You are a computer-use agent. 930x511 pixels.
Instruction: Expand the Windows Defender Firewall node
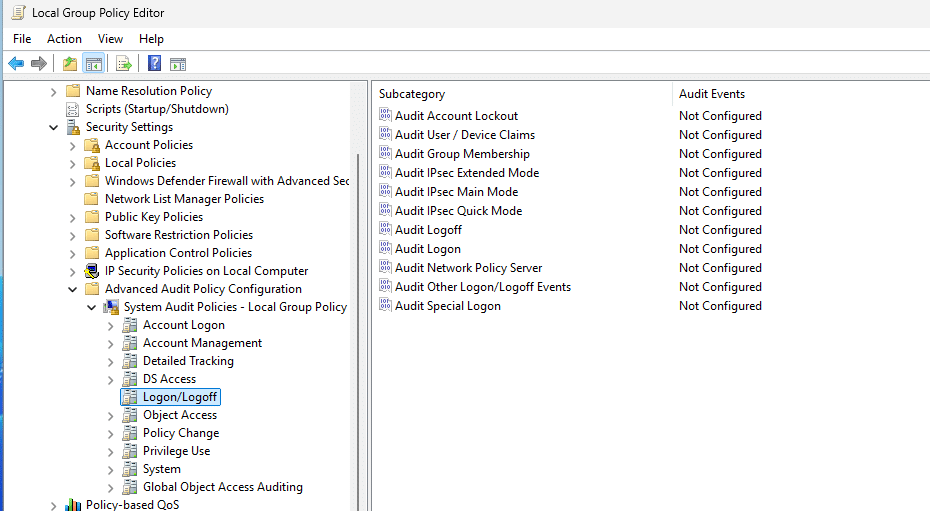pos(73,182)
